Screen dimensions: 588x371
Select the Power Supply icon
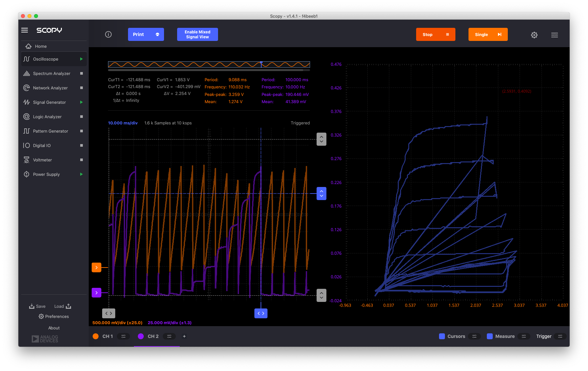pos(27,174)
